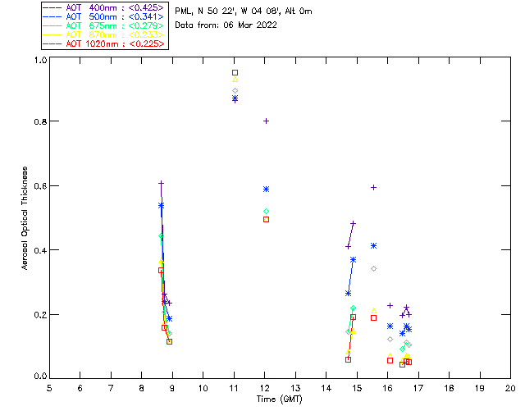525x420 pixels.
Task: Click the purple plus point near 8.6h, 0.61
Action: [x=161, y=183]
